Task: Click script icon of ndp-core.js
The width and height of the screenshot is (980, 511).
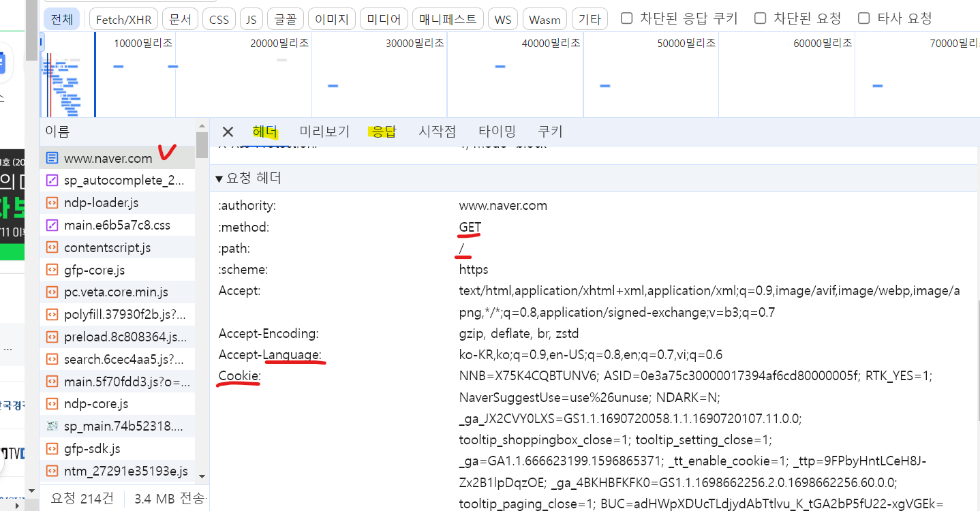Action: pyautogui.click(x=52, y=403)
